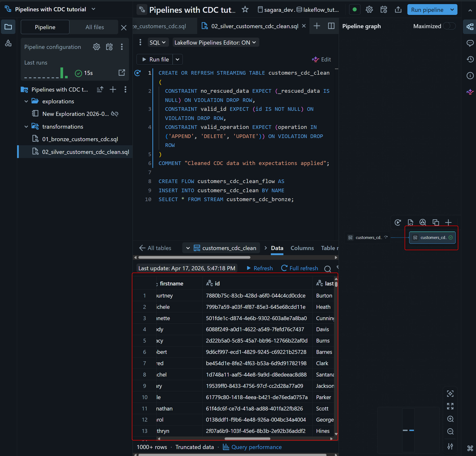Open pipeline settings gear in top toolbar
The width and height of the screenshot is (476, 456).
(369, 9)
